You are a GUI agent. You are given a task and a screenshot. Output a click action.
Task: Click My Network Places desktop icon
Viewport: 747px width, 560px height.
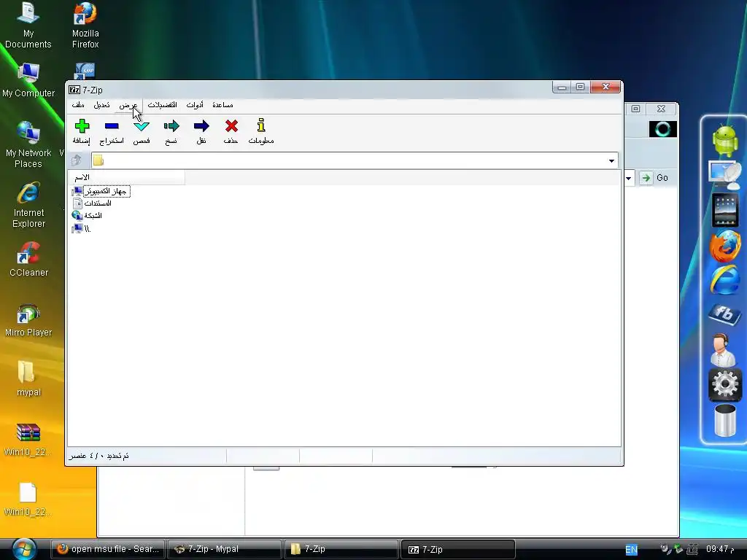pos(28,145)
